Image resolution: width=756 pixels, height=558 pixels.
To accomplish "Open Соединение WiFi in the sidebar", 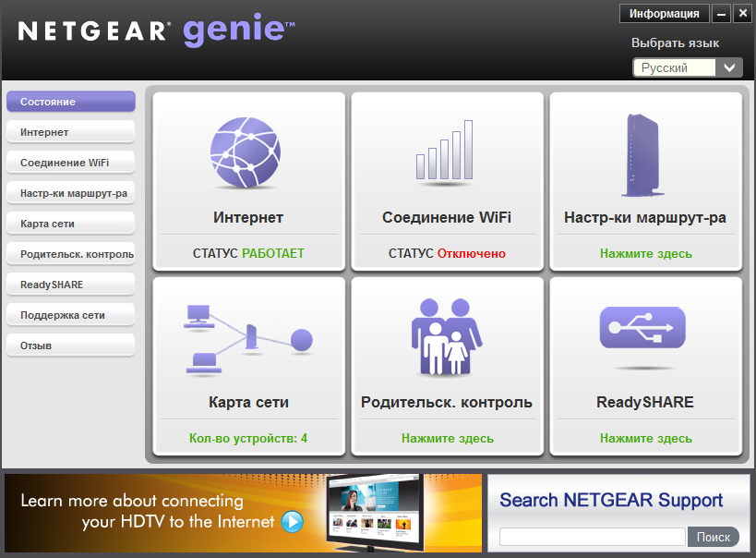I will tap(71, 163).
